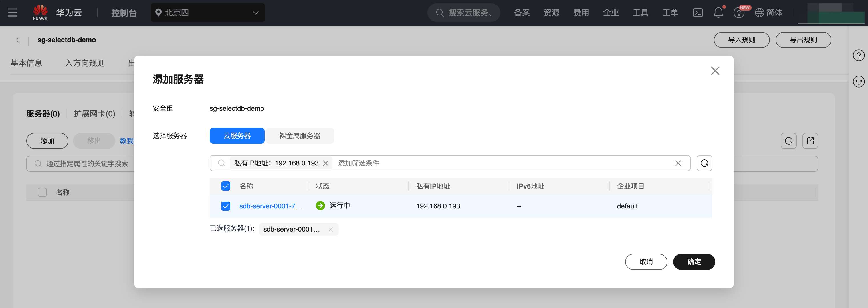
Task: Close the Add Server dialog
Action: pos(715,71)
